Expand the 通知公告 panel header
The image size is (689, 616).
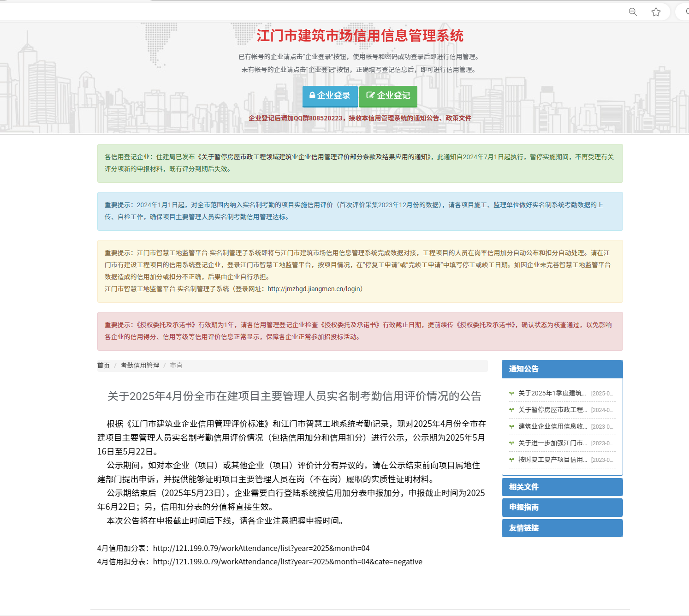point(562,369)
